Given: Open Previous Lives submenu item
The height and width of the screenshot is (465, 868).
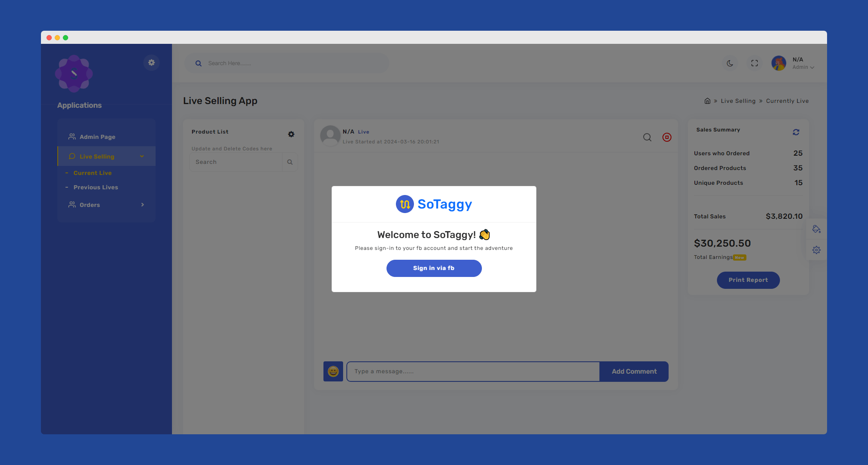Looking at the screenshot, I should click(96, 188).
